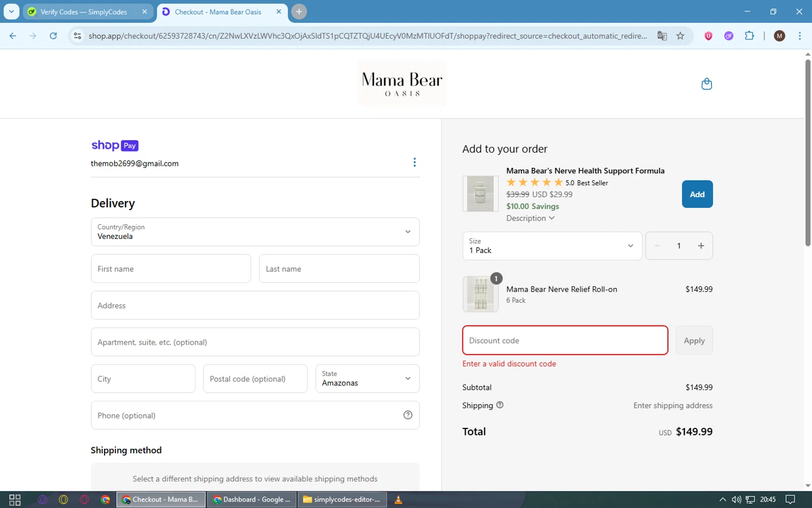Click the Address field
The height and width of the screenshot is (508, 812).
(255, 305)
